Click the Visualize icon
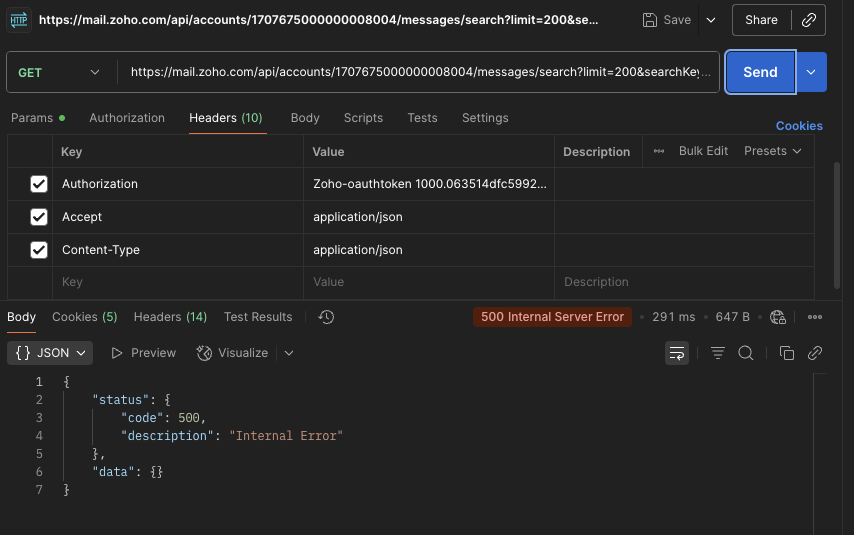854x535 pixels. pos(204,353)
